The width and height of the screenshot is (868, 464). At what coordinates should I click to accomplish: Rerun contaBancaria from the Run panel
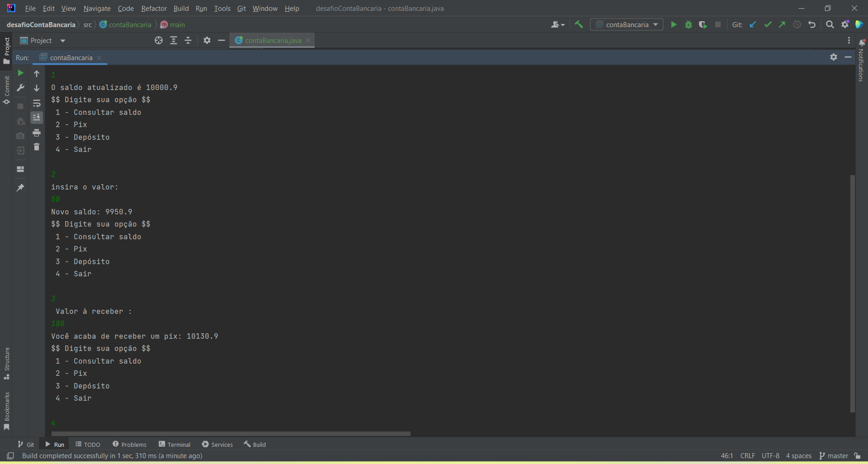pyautogui.click(x=20, y=73)
